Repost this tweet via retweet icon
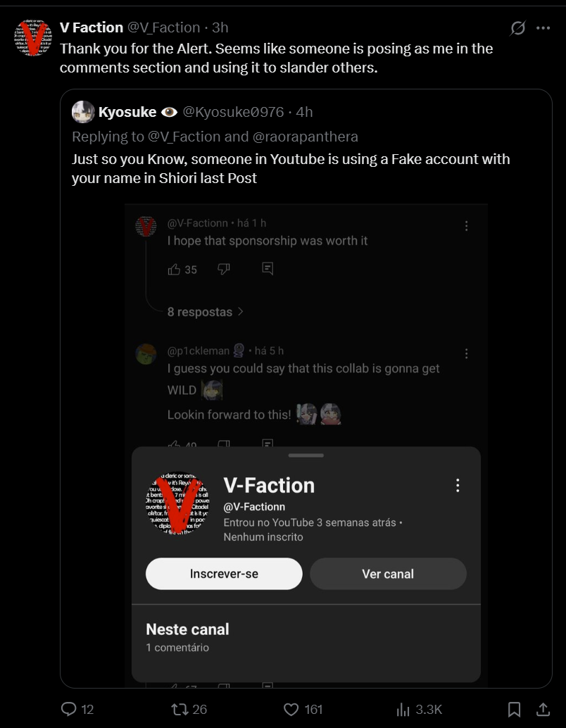This screenshot has width=566, height=728. (180, 709)
